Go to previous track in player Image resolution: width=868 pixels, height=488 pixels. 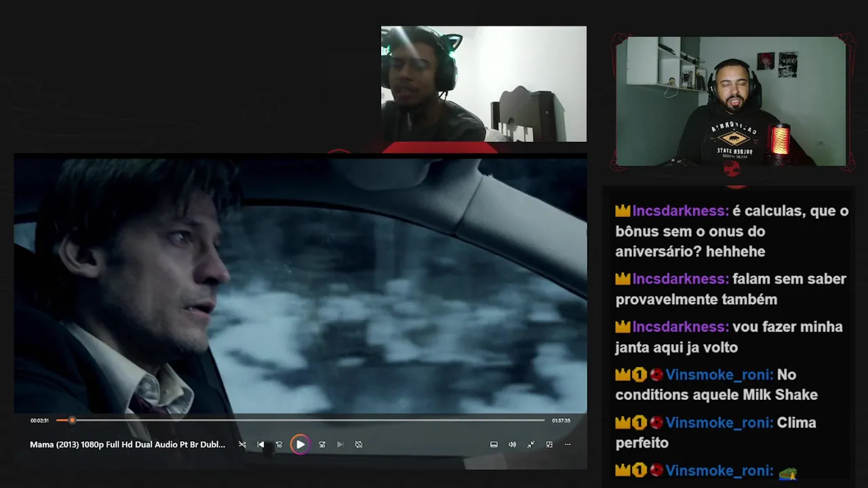click(260, 445)
